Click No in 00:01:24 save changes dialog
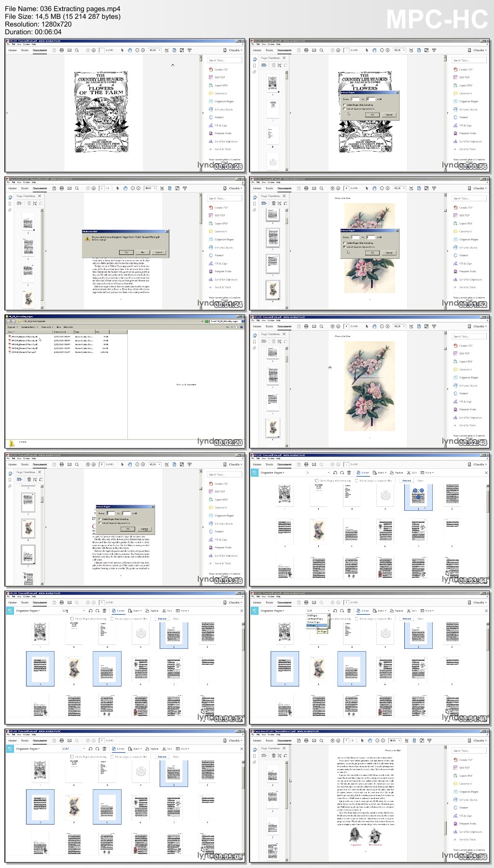 [x=142, y=252]
